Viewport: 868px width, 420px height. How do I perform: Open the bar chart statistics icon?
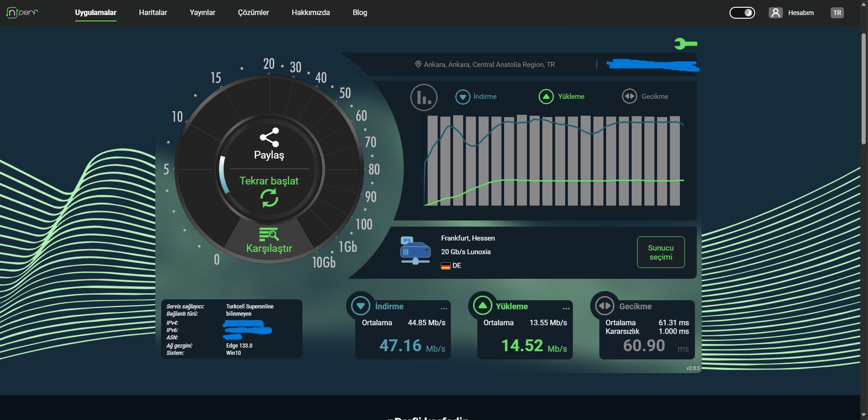point(424,97)
